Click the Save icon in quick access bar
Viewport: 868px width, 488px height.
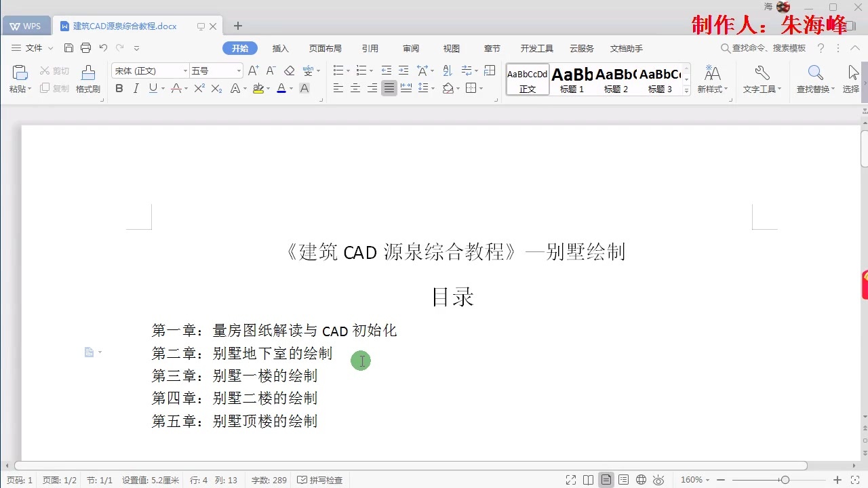pos(68,48)
